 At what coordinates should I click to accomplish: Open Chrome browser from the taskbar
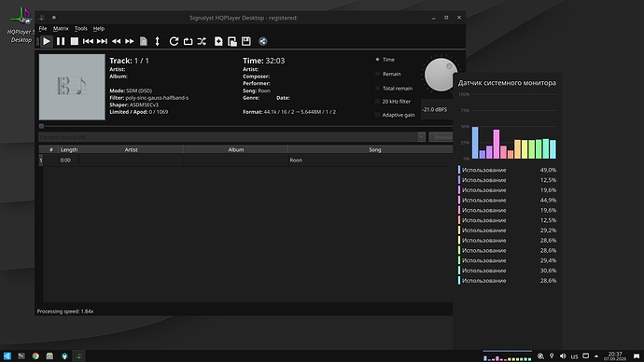pos(35,355)
